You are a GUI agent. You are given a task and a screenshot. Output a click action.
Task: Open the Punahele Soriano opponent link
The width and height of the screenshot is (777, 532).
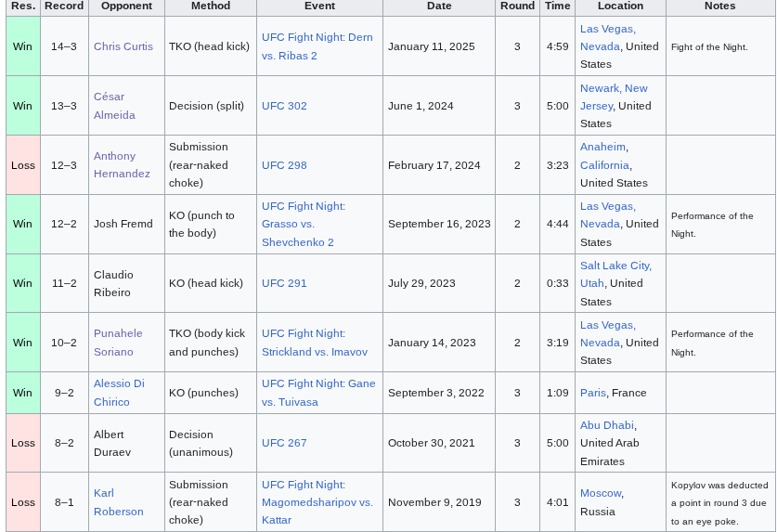click(118, 342)
